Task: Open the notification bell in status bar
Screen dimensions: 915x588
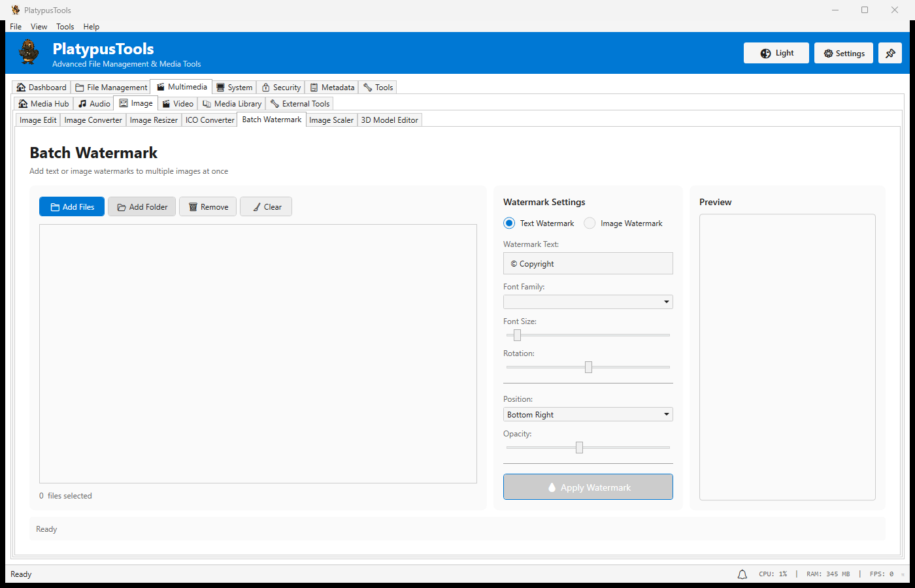Action: click(x=742, y=574)
